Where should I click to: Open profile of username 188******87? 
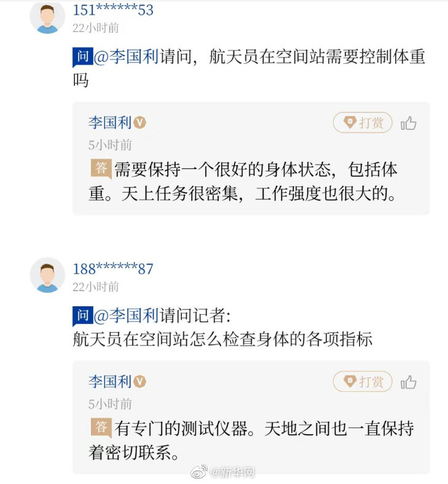point(113,269)
